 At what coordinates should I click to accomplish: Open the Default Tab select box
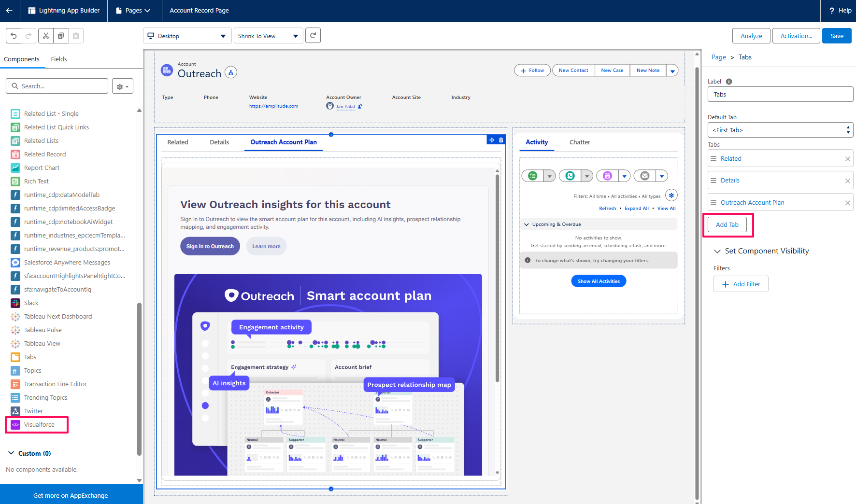pyautogui.click(x=780, y=130)
